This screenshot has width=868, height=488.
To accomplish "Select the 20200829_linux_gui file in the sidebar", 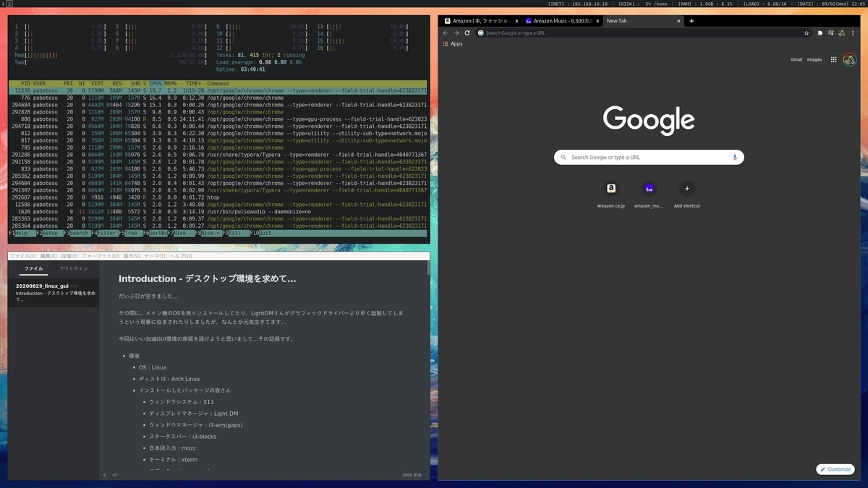I will [x=54, y=293].
